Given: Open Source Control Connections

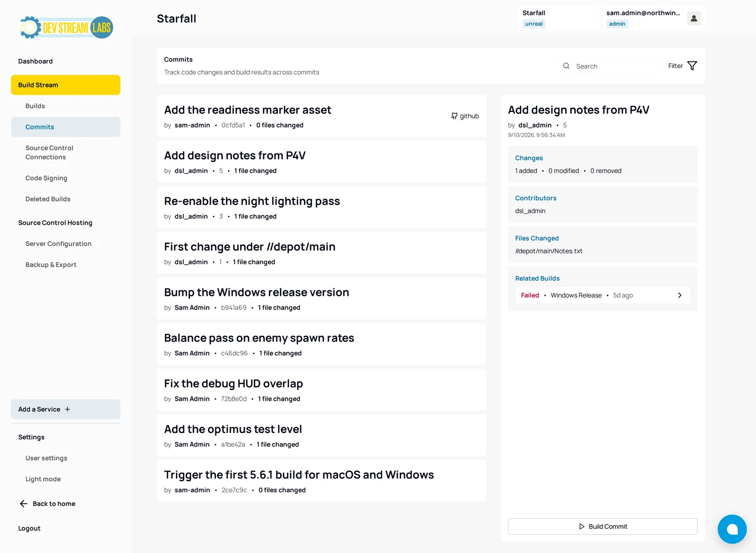Looking at the screenshot, I should (49, 153).
